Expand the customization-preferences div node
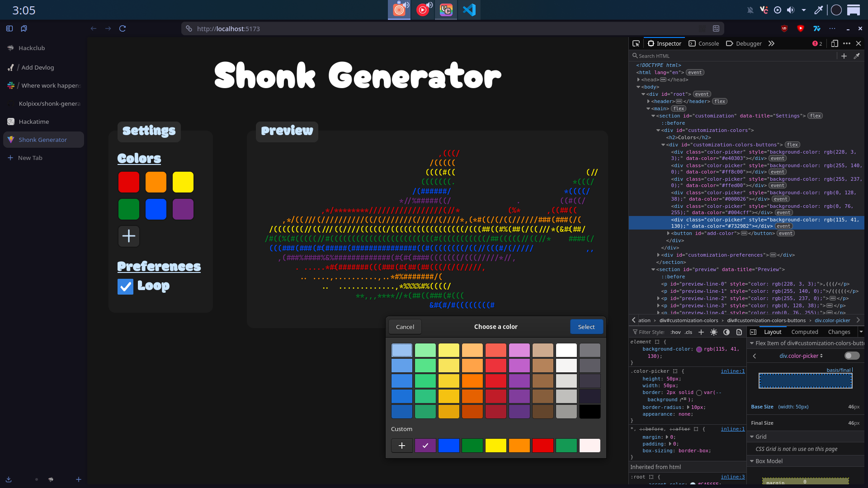The width and height of the screenshot is (868, 488). coord(658,255)
